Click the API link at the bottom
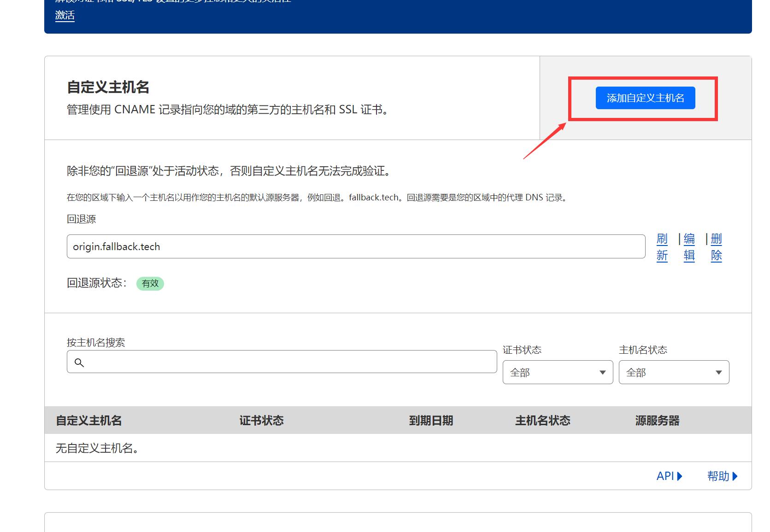 [666, 476]
